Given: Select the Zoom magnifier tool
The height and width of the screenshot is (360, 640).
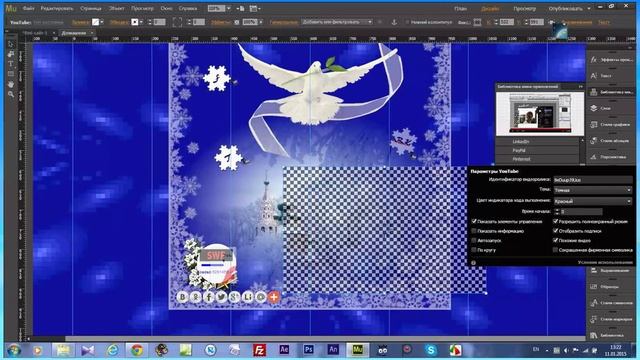Looking at the screenshot, I should click(x=11, y=94).
